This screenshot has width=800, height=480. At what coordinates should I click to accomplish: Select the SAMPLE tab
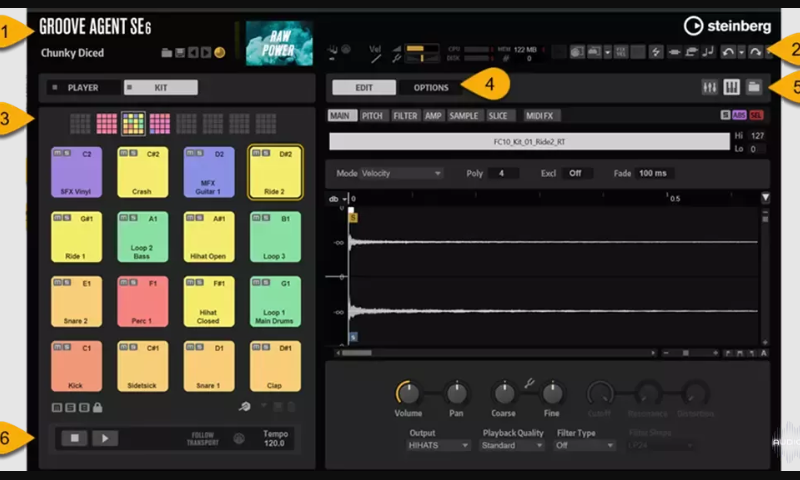coord(463,116)
